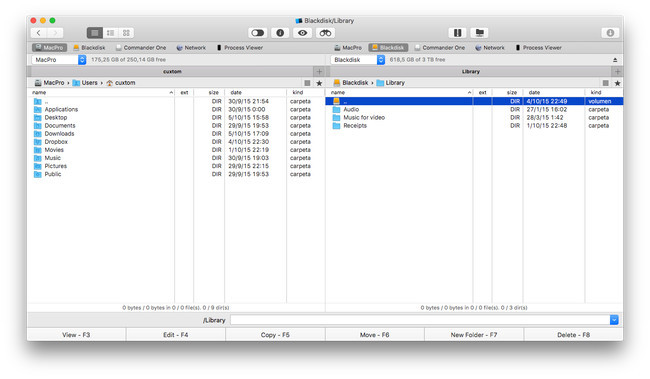The image size is (650, 379).
Task: Open Process Viewer in left panel
Action: tap(240, 48)
